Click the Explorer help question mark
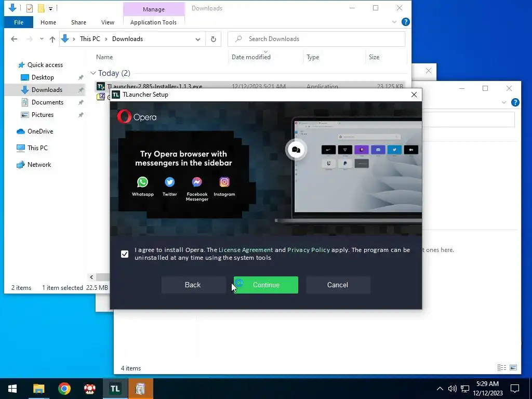532x399 pixels. click(x=405, y=22)
